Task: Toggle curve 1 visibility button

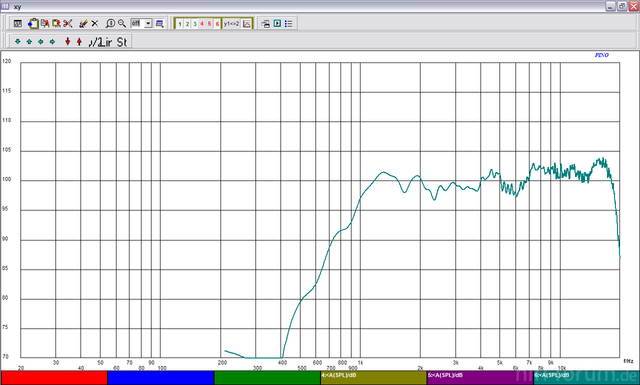Action: tap(180, 24)
